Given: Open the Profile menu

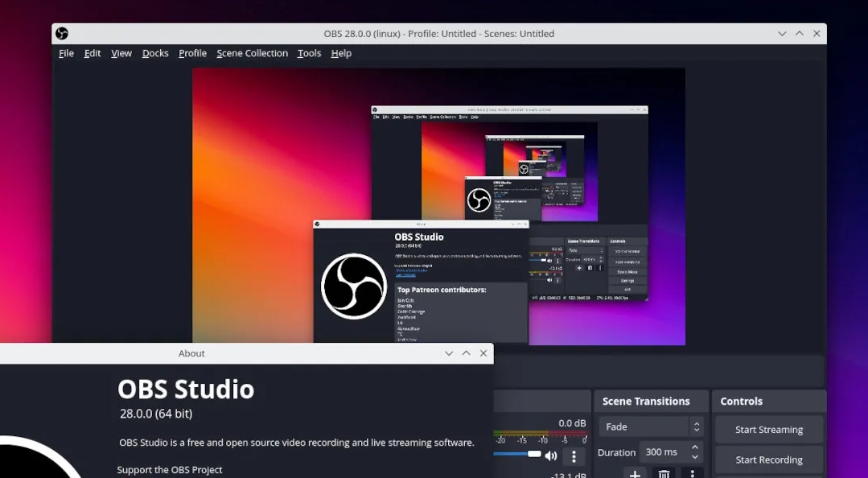Looking at the screenshot, I should pyautogui.click(x=192, y=53).
